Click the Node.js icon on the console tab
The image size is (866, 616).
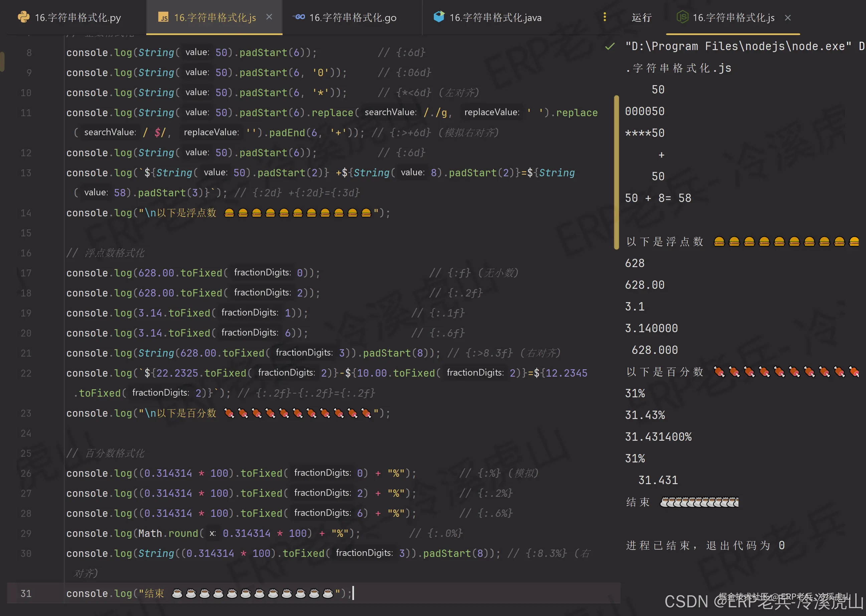pyautogui.click(x=682, y=17)
